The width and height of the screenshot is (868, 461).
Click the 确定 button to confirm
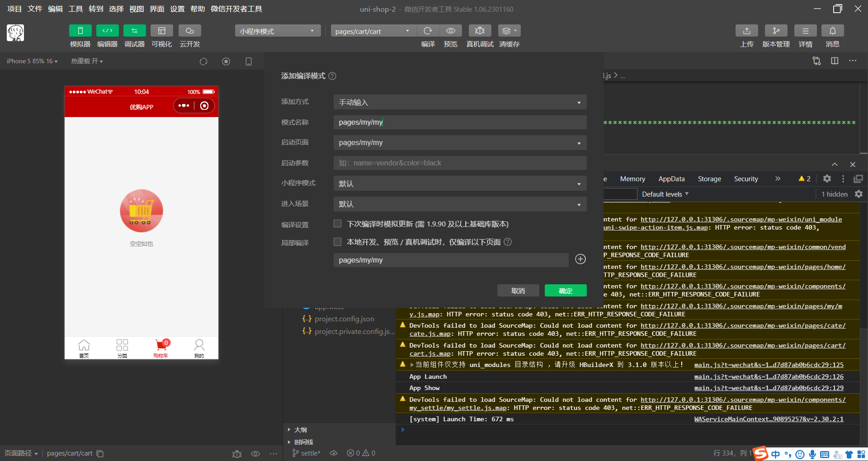coord(565,291)
